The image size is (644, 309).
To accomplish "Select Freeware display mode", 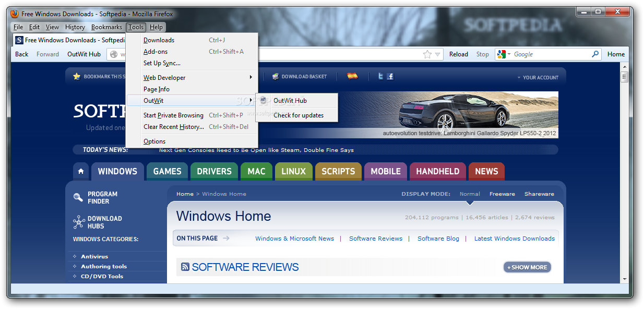I will pos(502,194).
